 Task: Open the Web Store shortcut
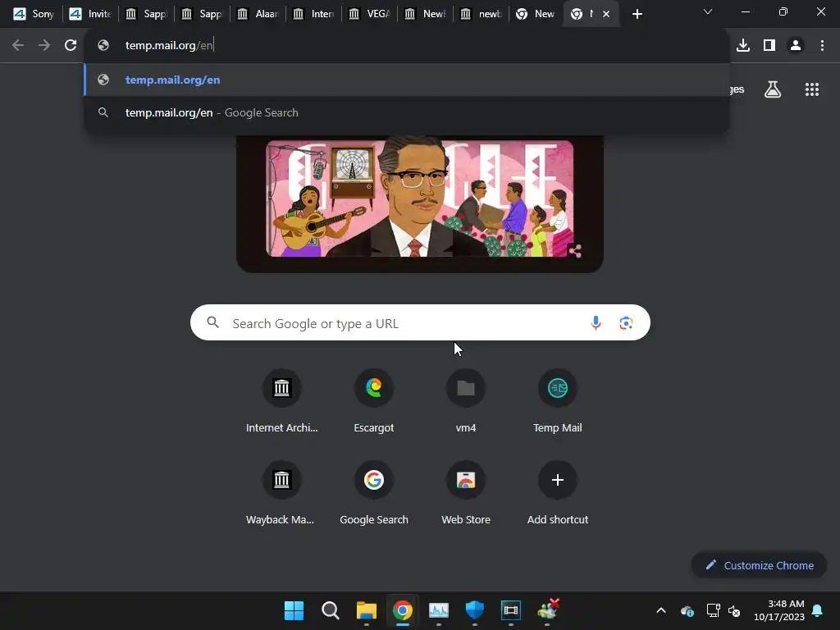[x=466, y=492]
